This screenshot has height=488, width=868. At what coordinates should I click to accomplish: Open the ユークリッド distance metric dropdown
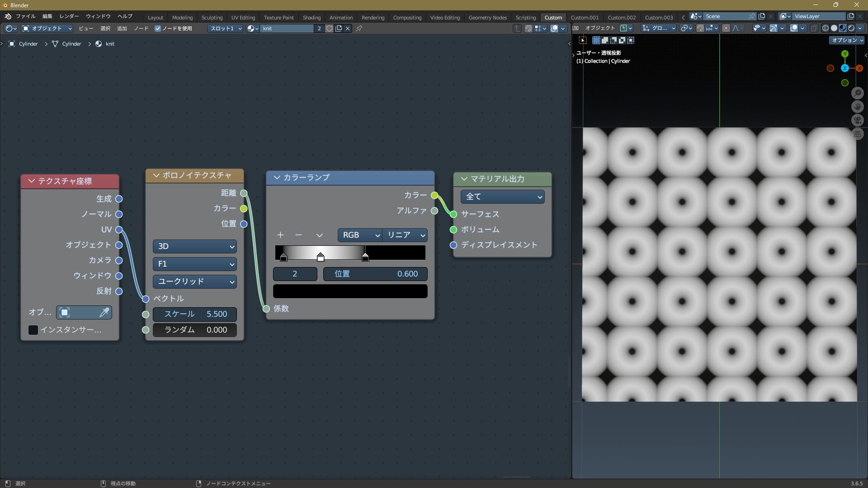(194, 282)
